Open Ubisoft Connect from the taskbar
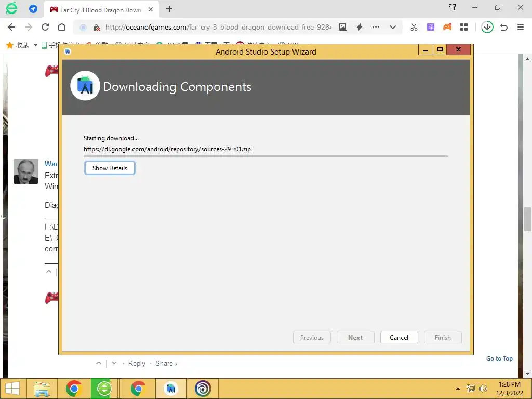The height and width of the screenshot is (399, 532). coord(203,389)
